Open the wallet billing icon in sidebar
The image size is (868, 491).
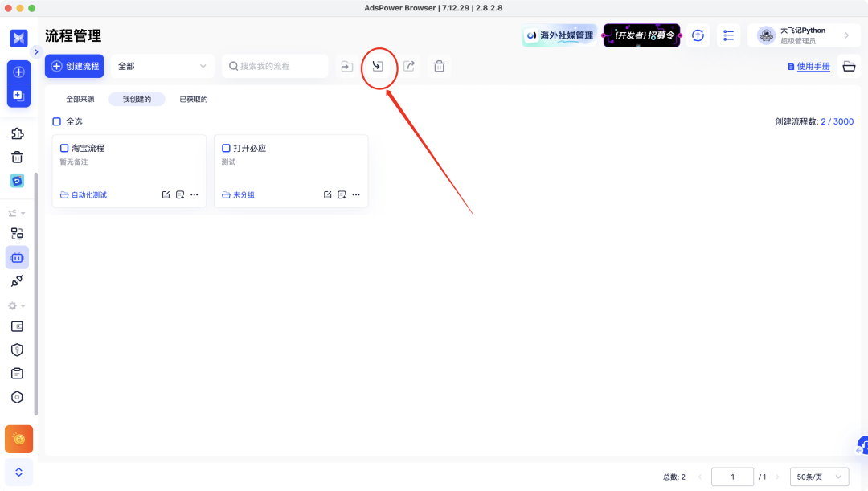[17, 326]
